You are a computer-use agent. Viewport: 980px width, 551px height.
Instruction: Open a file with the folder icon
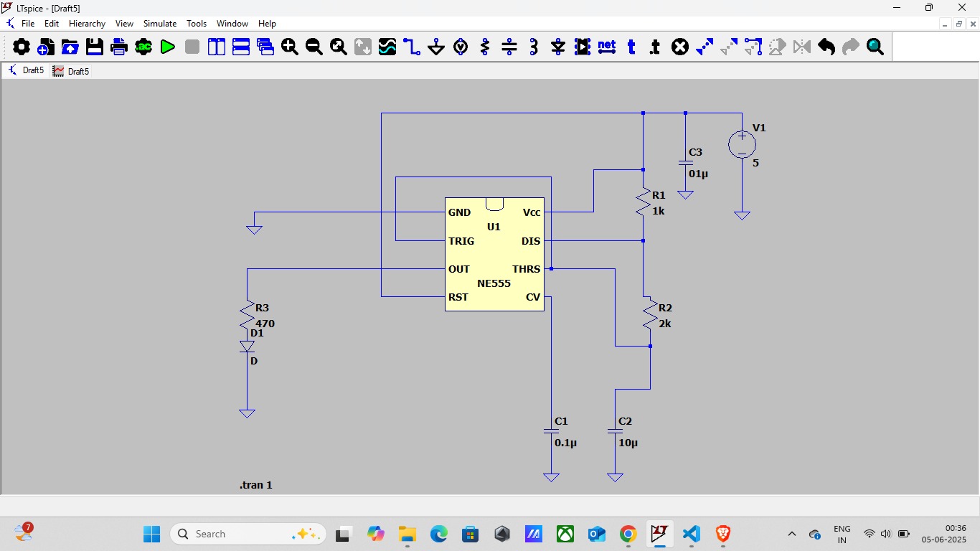(x=70, y=47)
